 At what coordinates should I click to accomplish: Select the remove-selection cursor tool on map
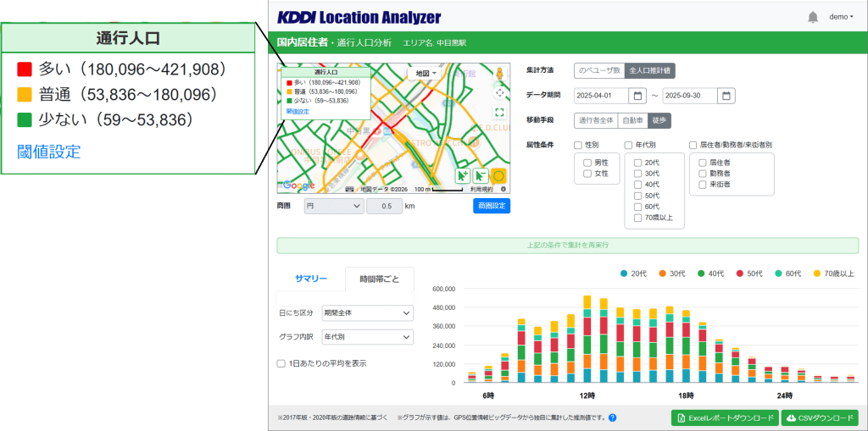(481, 176)
